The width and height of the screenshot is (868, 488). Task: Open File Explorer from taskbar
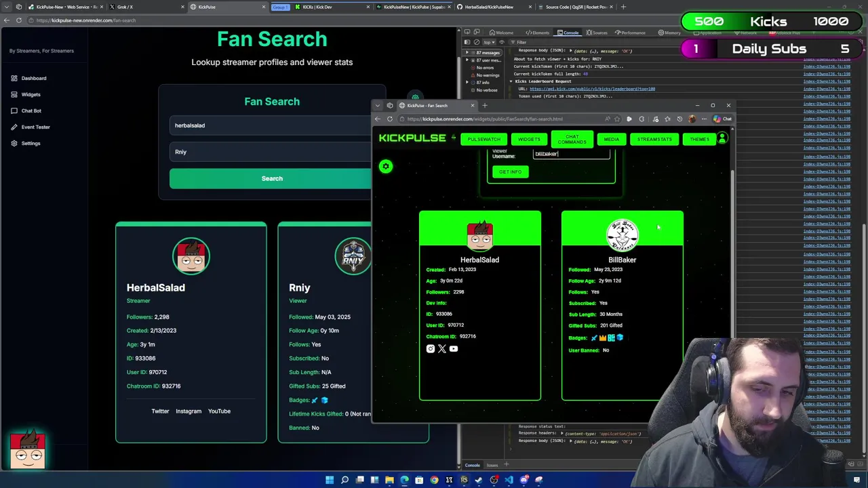389,480
